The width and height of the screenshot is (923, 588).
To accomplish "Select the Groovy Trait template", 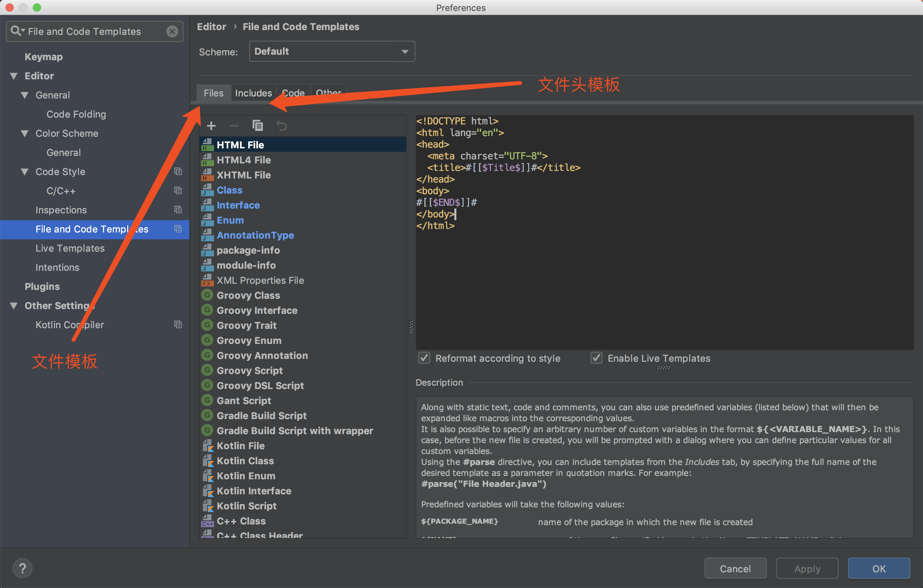I will pos(246,325).
